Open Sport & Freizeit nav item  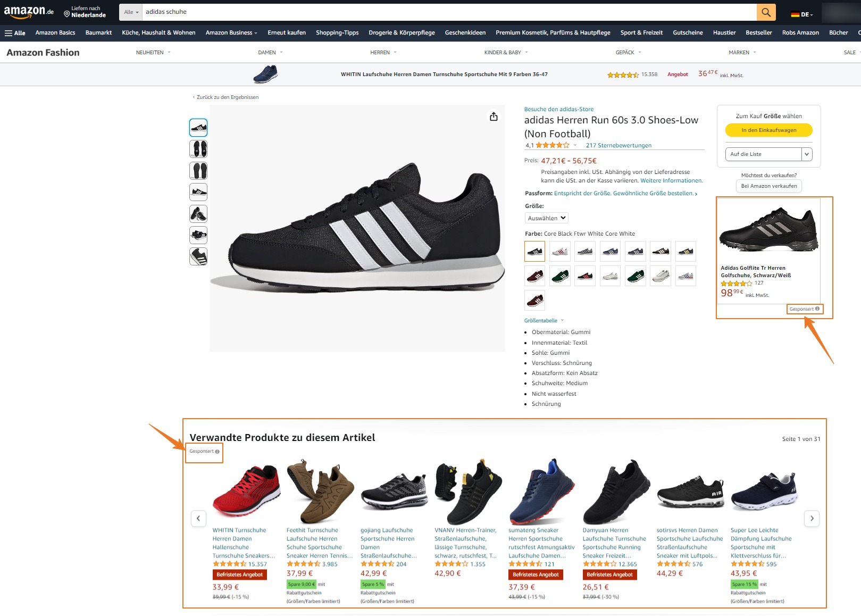pyautogui.click(x=641, y=33)
